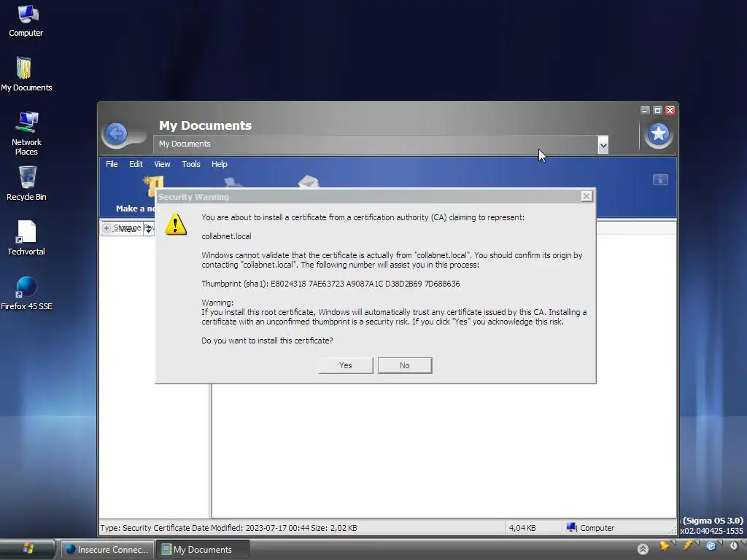Open the Network Places desktop icon
This screenshot has width=747, height=560.
point(26,133)
